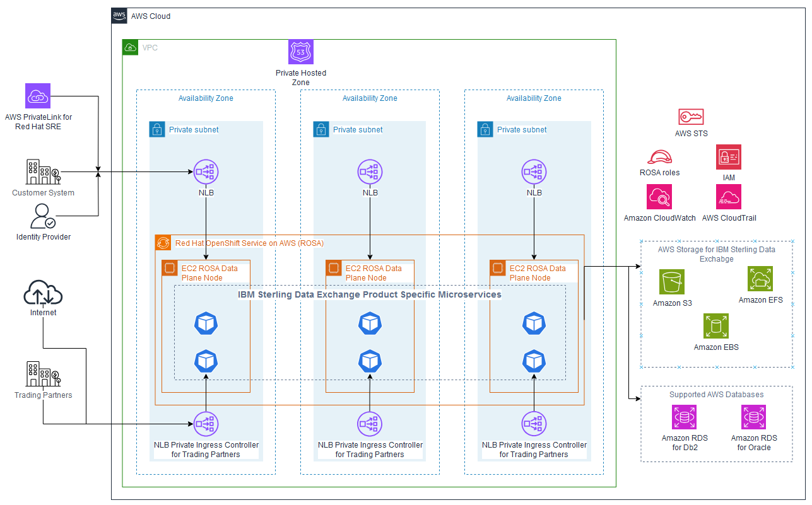The width and height of the screenshot is (812, 505).
Task: Open the Amazon CloudWatch icon
Action: (659, 197)
